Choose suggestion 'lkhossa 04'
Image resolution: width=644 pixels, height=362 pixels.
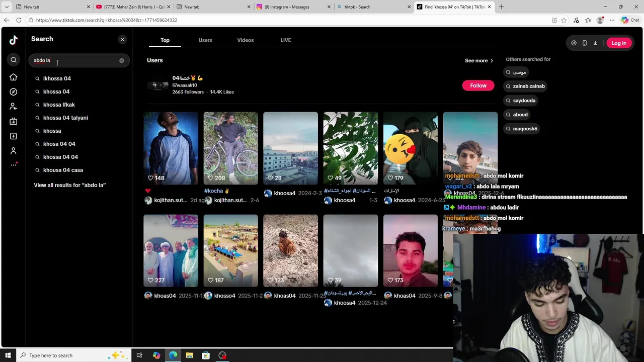point(57,78)
